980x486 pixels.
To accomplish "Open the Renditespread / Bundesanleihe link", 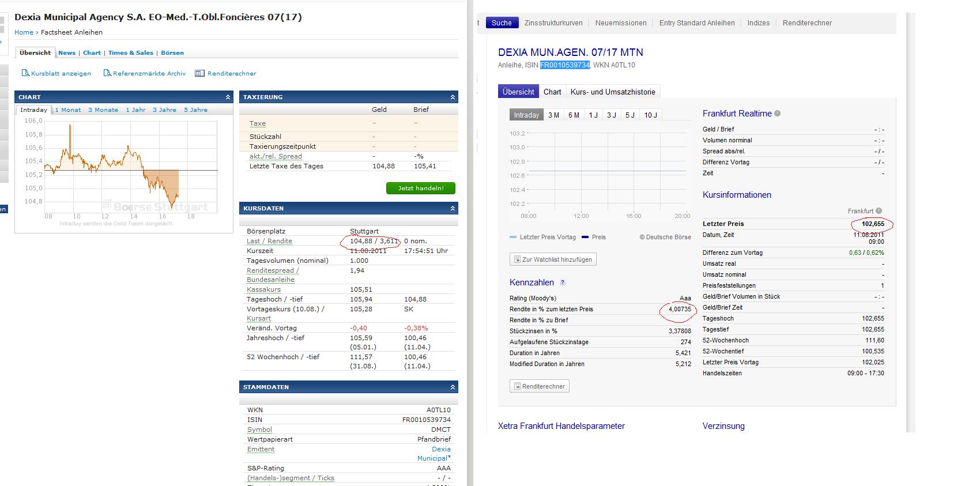I will coord(273,275).
